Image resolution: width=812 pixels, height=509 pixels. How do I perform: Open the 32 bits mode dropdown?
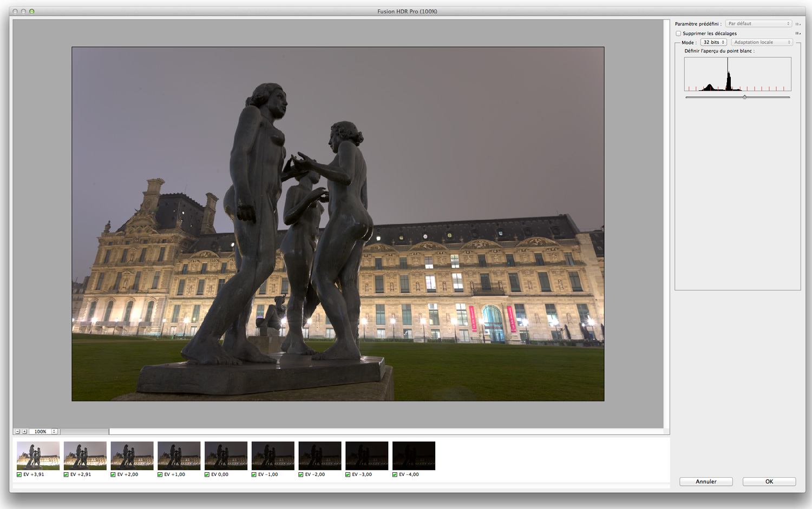713,42
